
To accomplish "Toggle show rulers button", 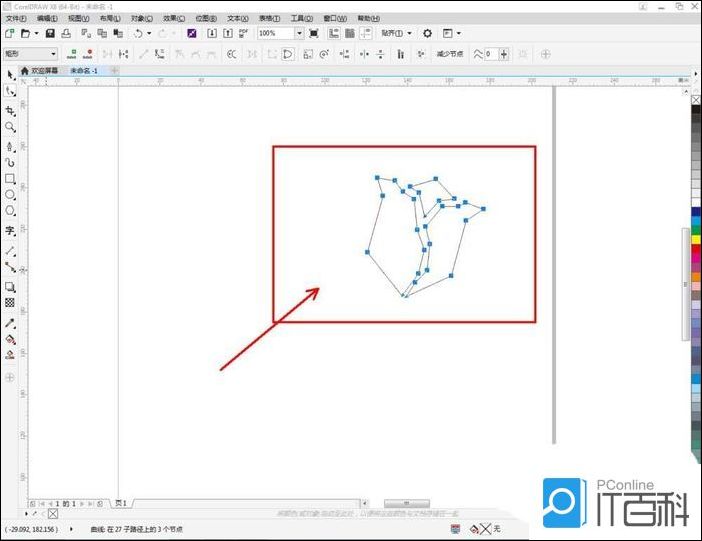I will click(334, 33).
